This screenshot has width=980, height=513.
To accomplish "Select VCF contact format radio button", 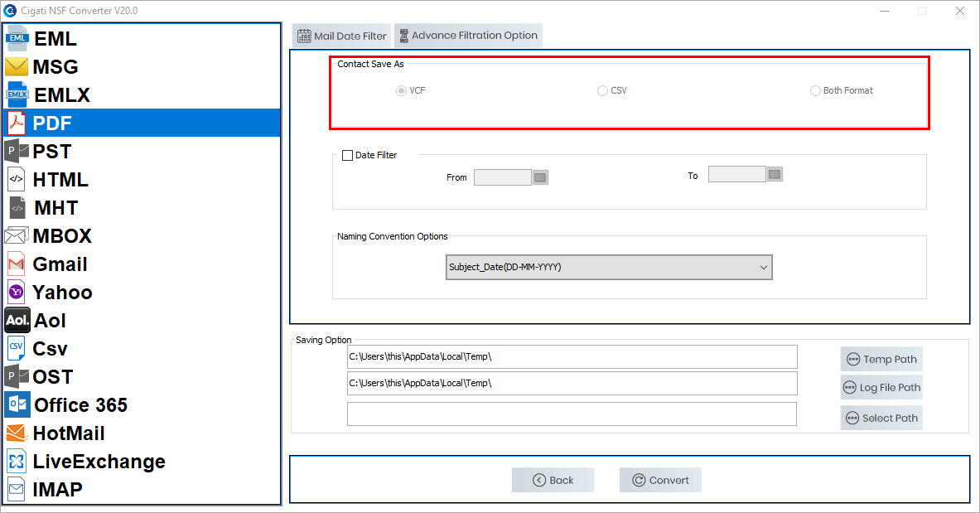I will pyautogui.click(x=401, y=90).
